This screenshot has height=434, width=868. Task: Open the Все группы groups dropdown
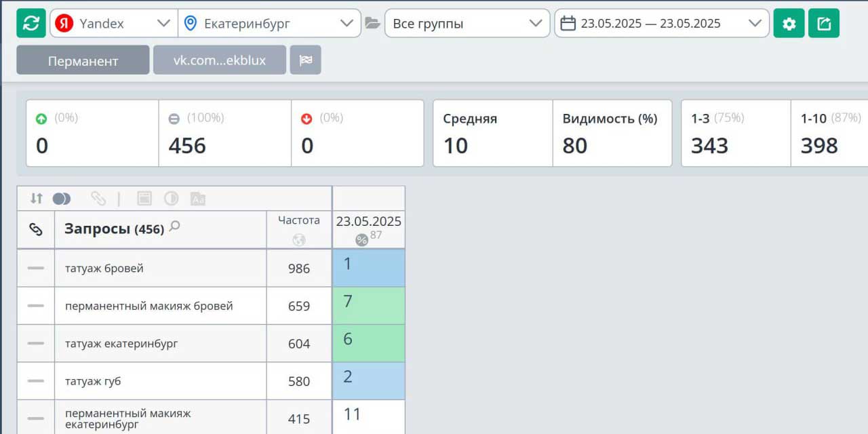coord(467,23)
